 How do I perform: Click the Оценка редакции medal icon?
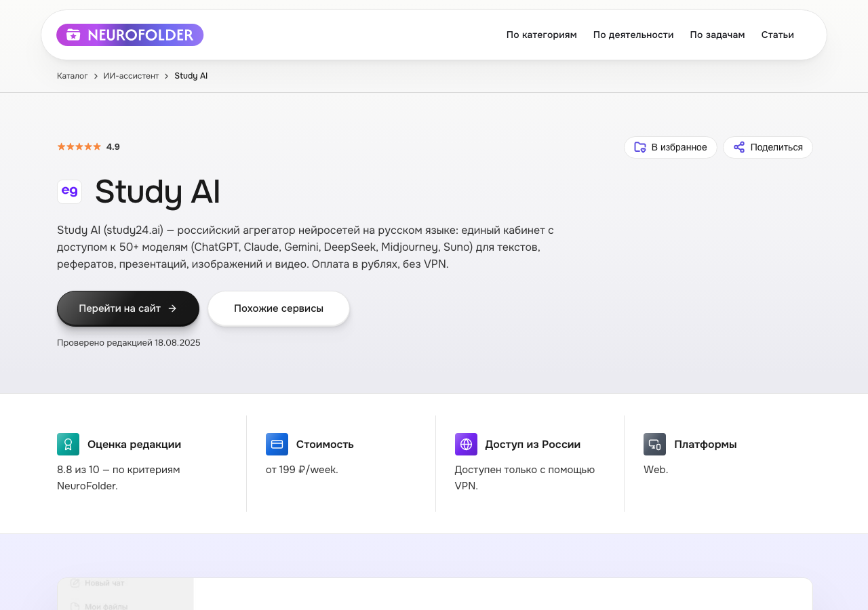[x=68, y=445]
